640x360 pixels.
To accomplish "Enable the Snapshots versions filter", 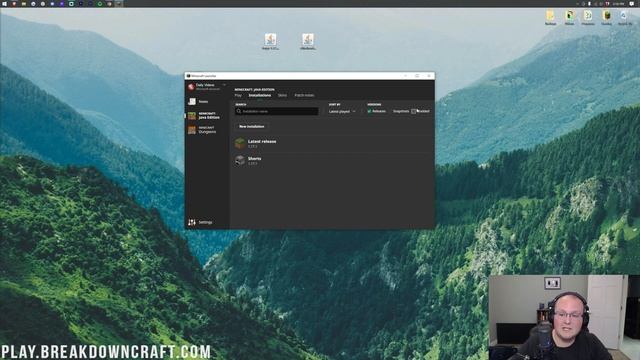I will pos(401,111).
